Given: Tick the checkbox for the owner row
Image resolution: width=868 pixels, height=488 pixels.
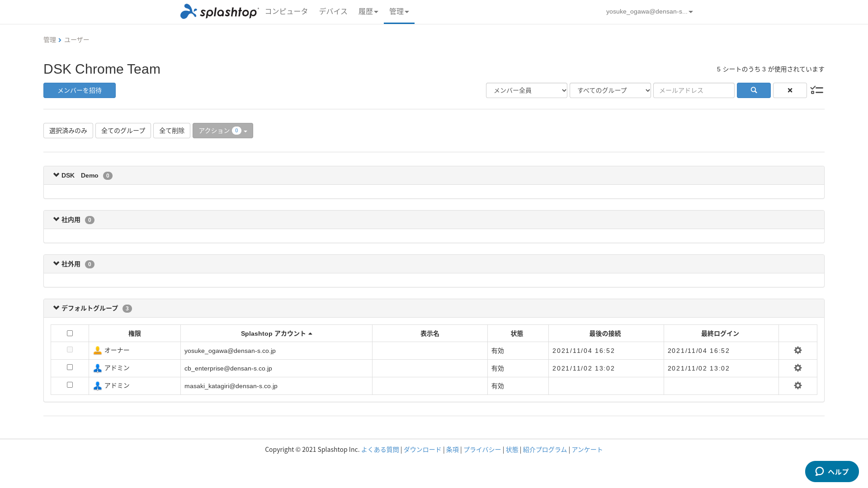Looking at the screenshot, I should tap(70, 349).
